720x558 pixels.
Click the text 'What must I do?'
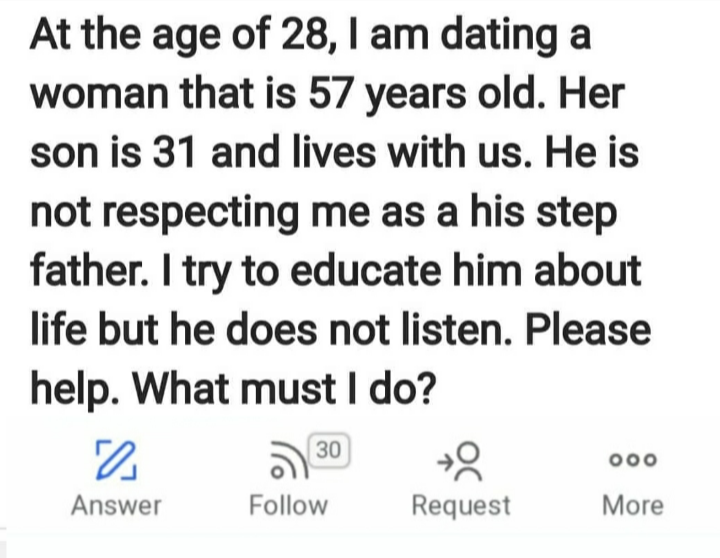[x=284, y=389]
